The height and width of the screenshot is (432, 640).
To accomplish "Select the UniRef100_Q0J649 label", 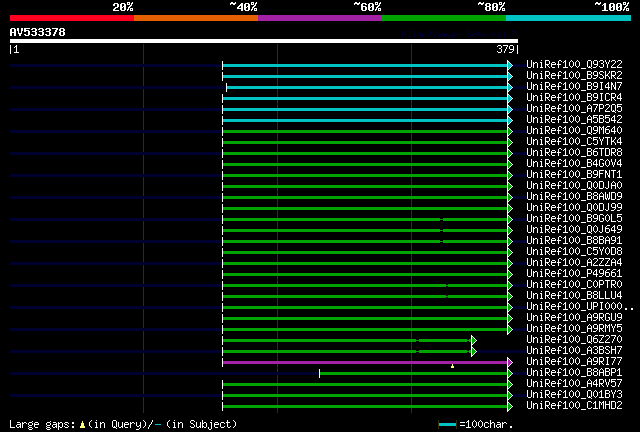I will coord(574,229).
